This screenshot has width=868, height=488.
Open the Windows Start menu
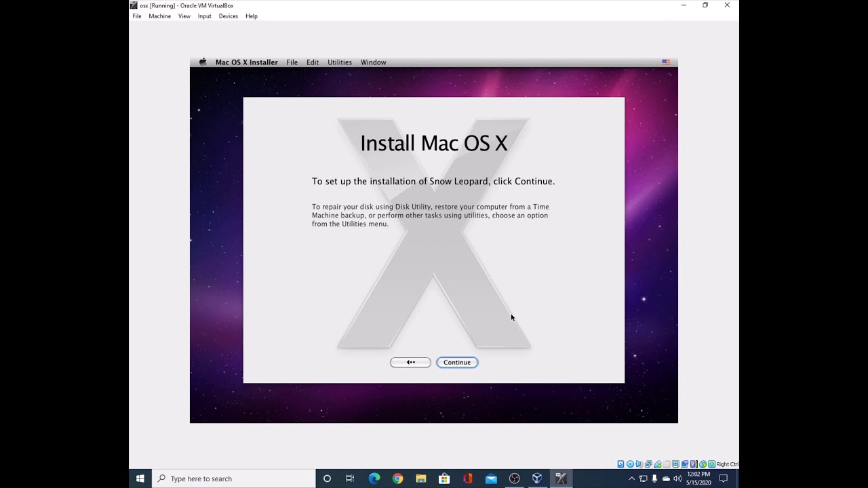click(x=140, y=479)
